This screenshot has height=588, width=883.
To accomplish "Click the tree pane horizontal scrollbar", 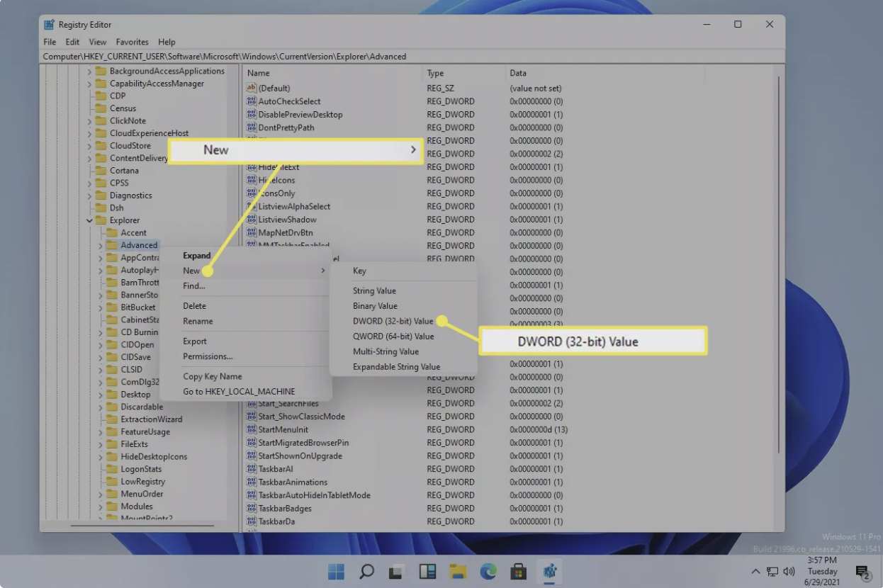I will (142, 525).
